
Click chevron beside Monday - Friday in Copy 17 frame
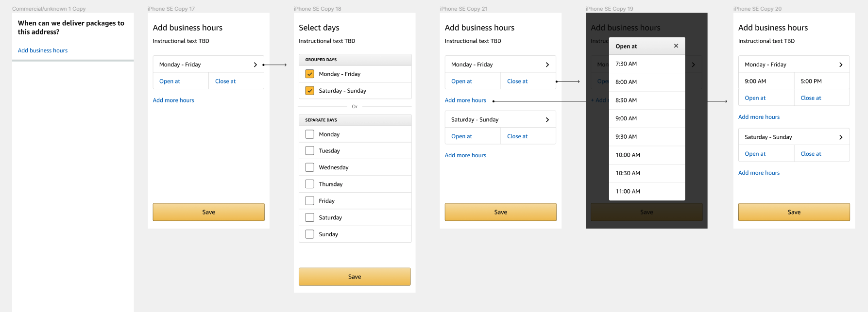point(255,65)
